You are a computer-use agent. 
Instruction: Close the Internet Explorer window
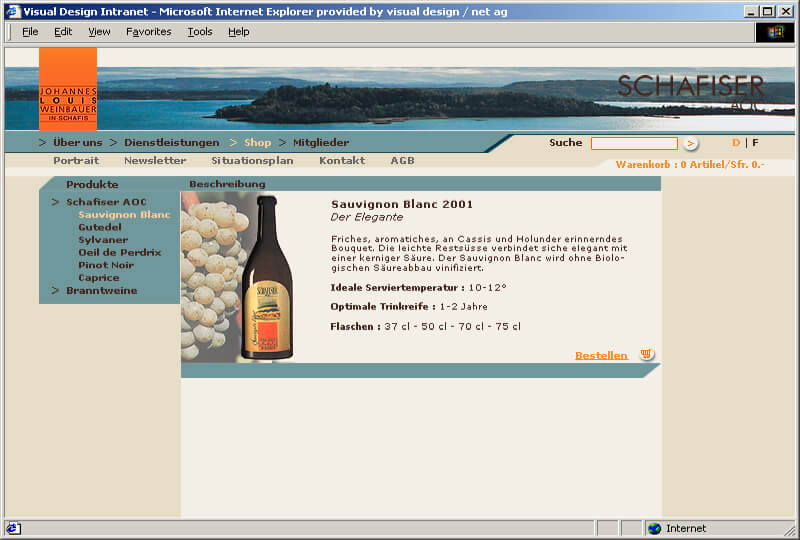786,11
